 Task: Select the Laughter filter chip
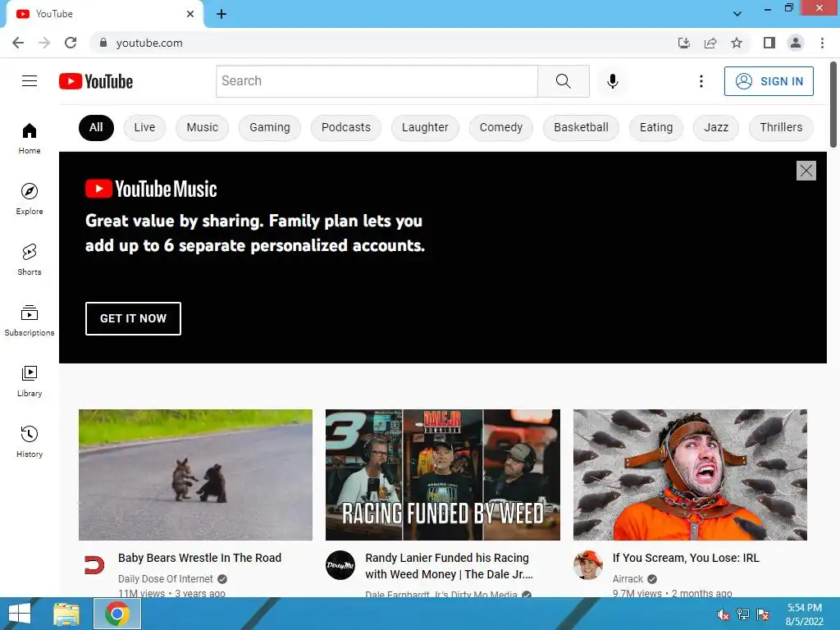425,127
